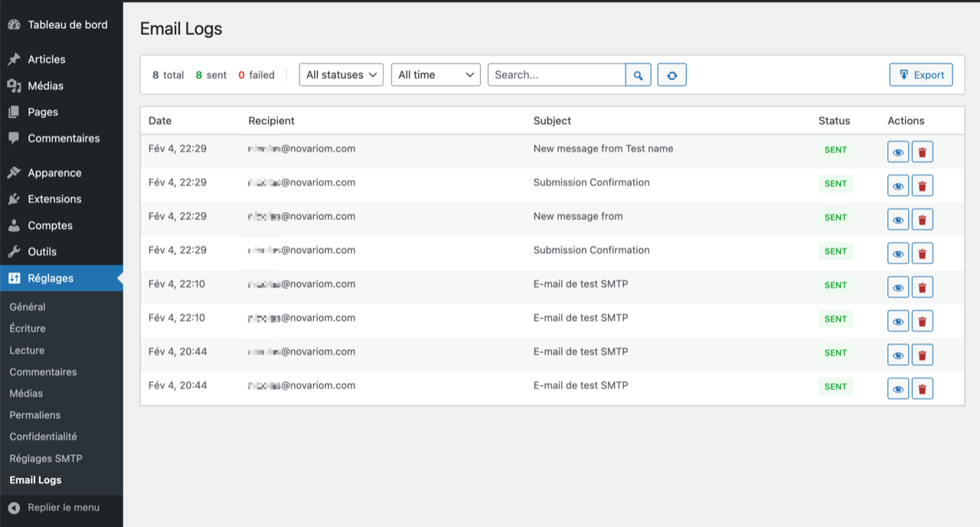Open the Extensions plugin icon

click(16, 198)
